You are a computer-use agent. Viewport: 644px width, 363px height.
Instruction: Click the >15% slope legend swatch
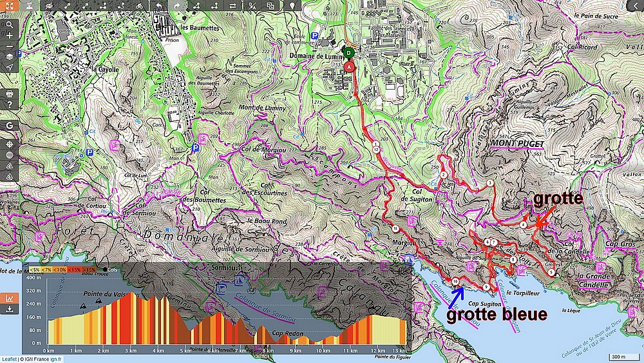pos(89,270)
